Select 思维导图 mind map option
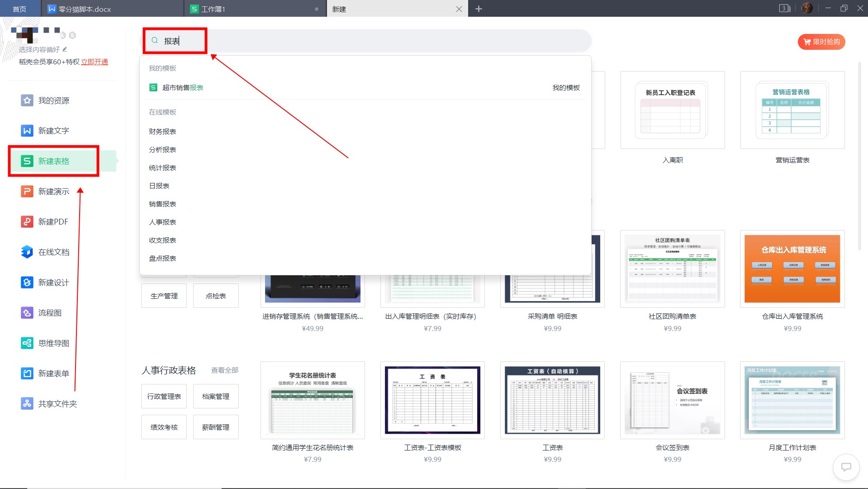Viewport: 868px width, 489px height. click(x=53, y=343)
